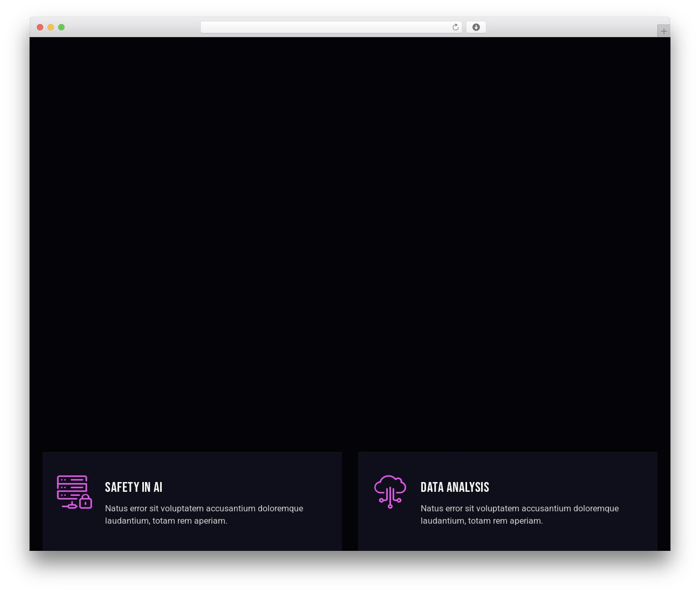Screen dimensions: 700x593
Task: Click the Data Analysis description text
Action: 520,515
